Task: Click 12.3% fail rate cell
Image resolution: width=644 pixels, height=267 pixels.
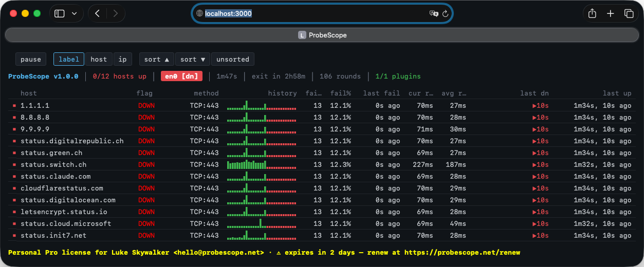Action: [340, 164]
